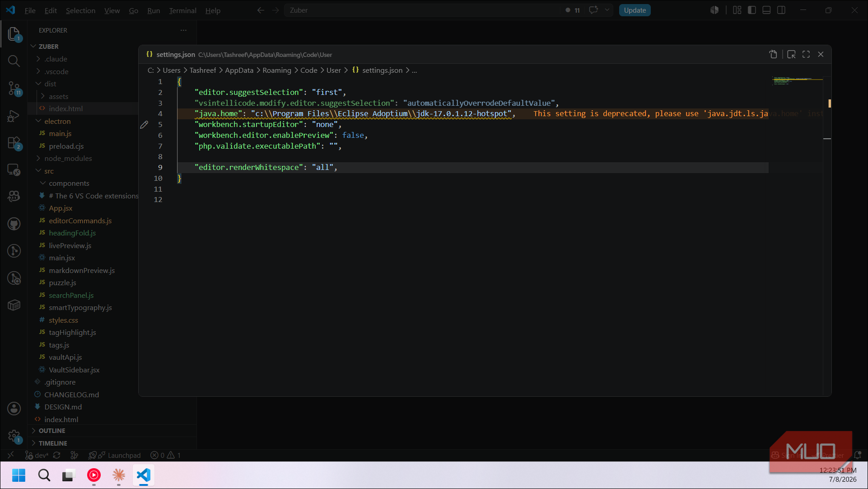Image resolution: width=868 pixels, height=489 pixels.
Task: Click the dev* branch in status bar
Action: point(37,455)
